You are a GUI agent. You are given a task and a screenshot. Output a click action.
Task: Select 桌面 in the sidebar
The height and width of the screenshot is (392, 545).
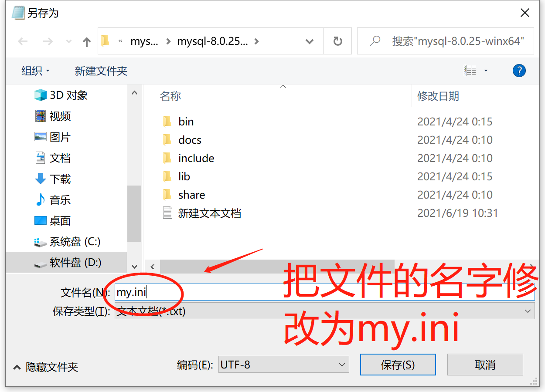[x=60, y=221]
